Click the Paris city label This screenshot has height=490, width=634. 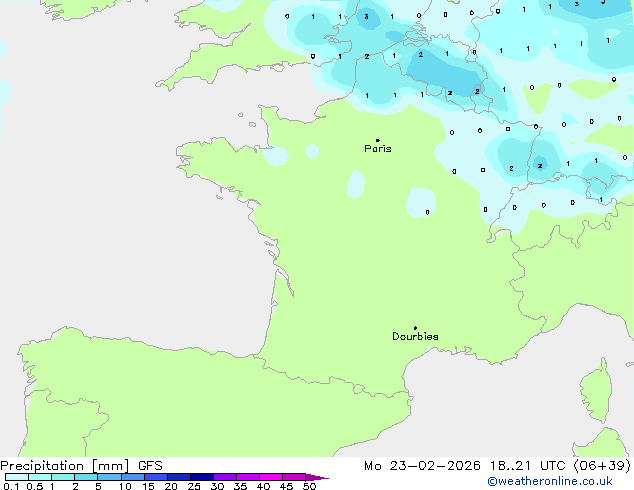coord(378,149)
